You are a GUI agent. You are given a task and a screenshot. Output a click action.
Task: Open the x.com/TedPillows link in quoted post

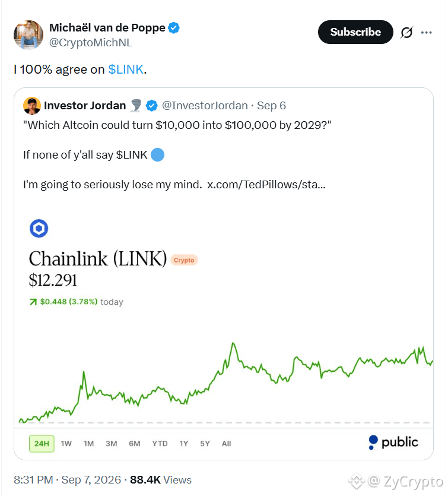tap(266, 184)
